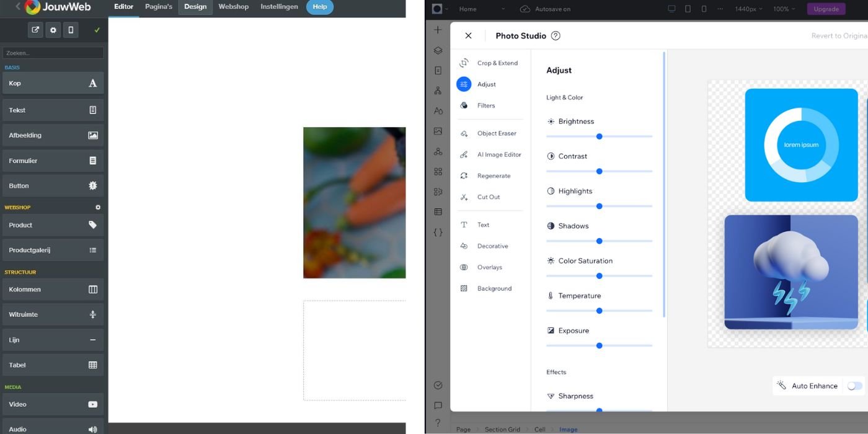
Task: Open the Layers panel icon in the sidebar
Action: click(438, 50)
